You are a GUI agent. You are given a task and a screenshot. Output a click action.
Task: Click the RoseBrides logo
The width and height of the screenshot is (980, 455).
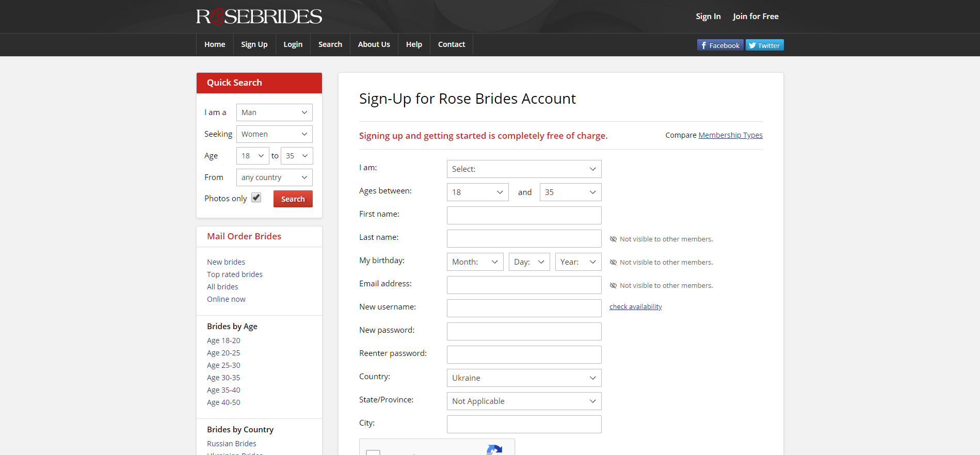[x=259, y=17]
